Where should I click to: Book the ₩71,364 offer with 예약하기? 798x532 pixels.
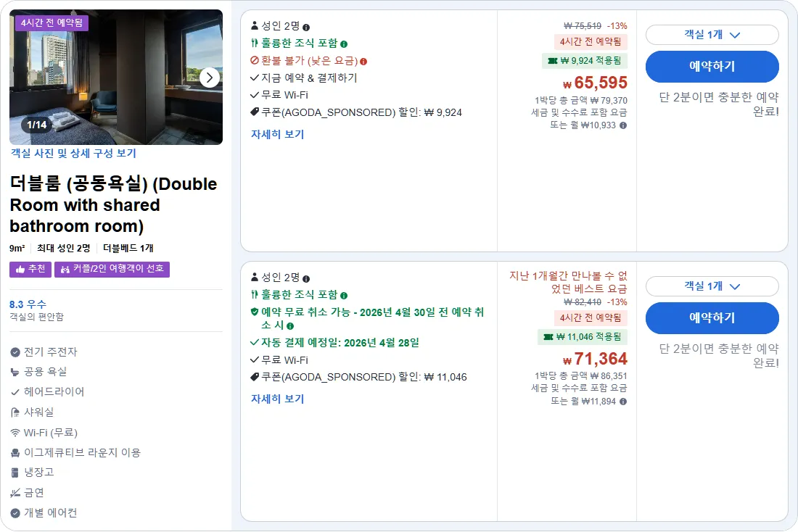712,318
